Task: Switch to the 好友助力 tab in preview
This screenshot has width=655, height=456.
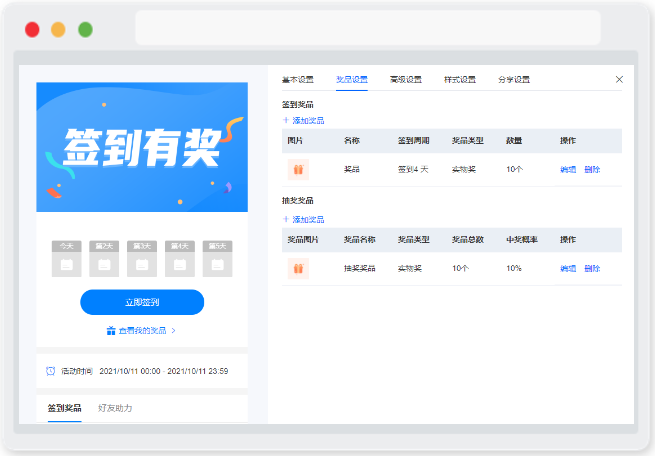Action: tap(115, 408)
